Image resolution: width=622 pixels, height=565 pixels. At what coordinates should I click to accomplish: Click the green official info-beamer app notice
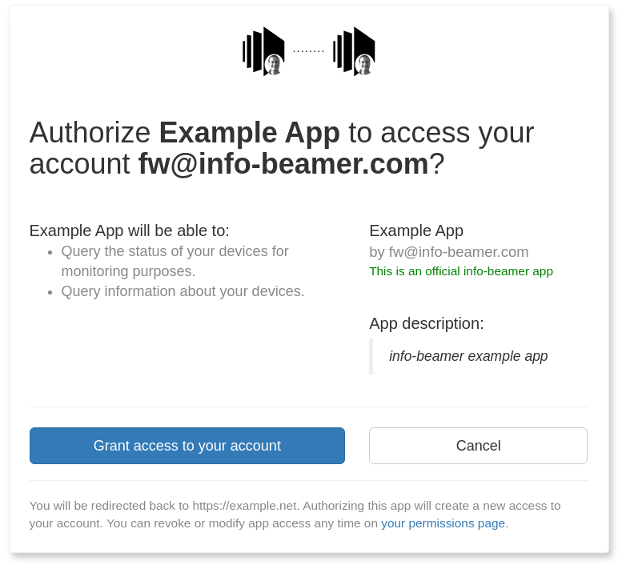461,271
